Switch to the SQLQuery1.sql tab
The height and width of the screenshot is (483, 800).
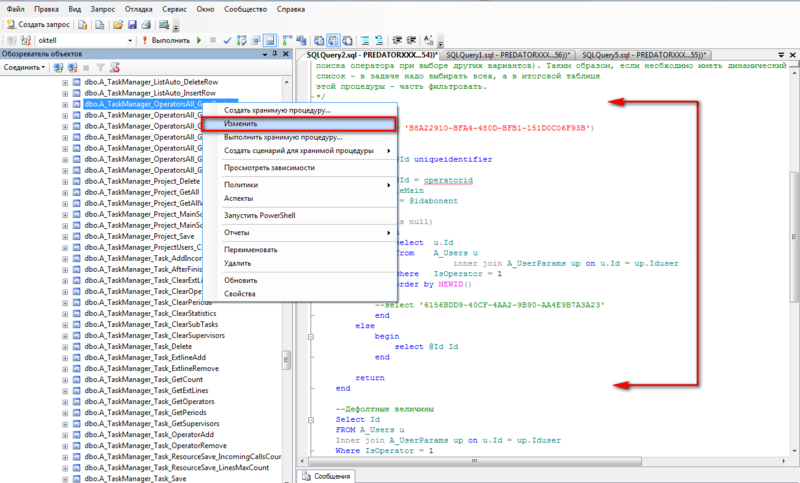coord(506,54)
